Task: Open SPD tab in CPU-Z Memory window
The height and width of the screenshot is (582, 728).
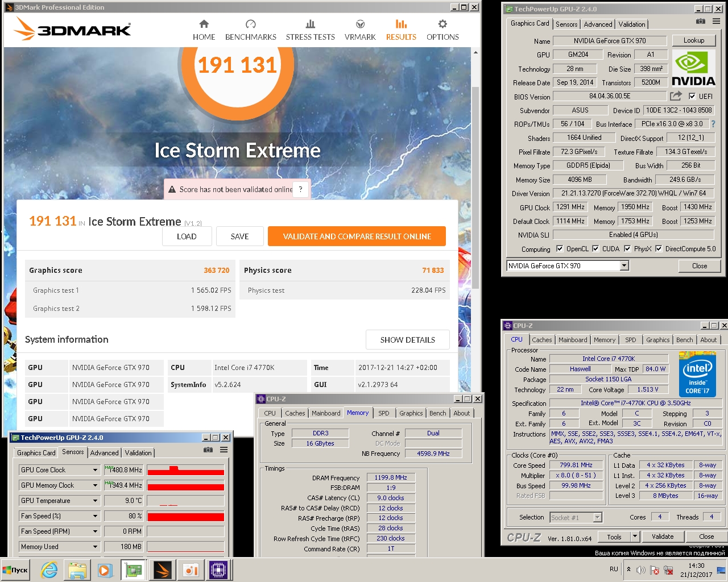Action: tap(384, 413)
